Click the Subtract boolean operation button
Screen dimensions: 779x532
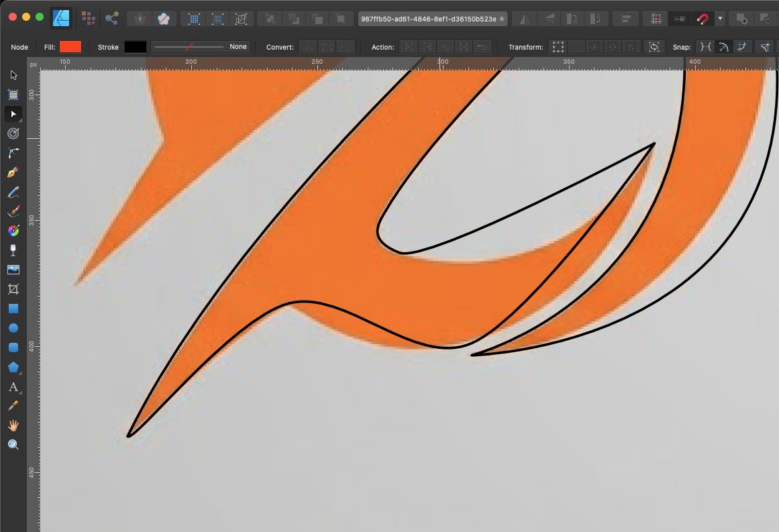(x=766, y=19)
